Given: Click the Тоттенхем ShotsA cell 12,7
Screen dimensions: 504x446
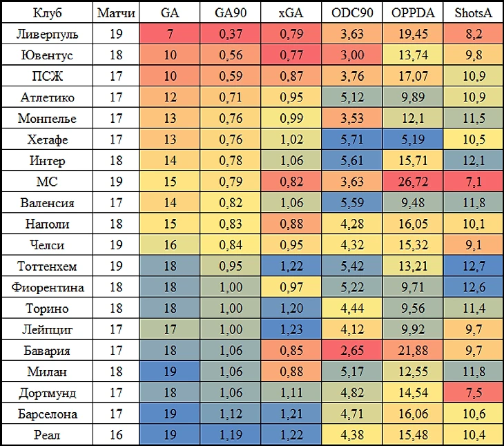Looking at the screenshot, I should pos(473,266).
